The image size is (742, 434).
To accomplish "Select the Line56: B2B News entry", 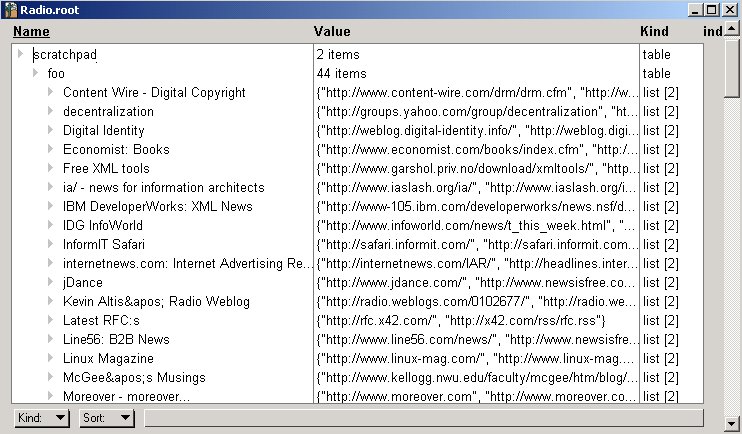I will 116,339.
